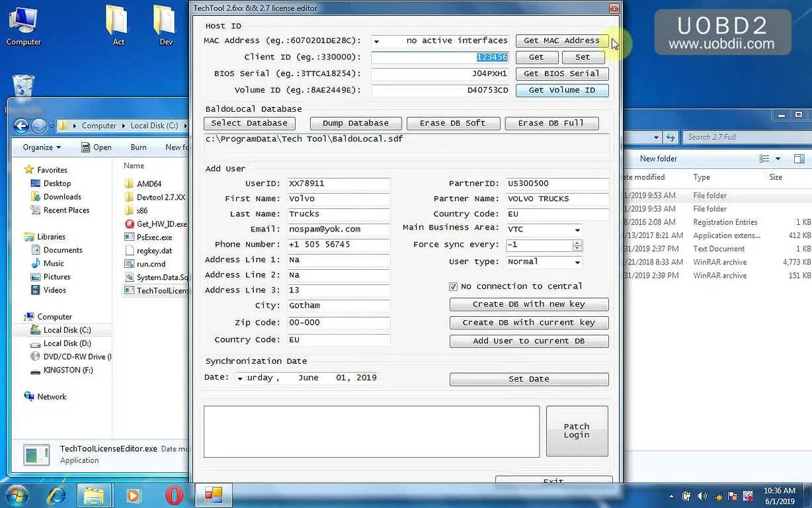Click the Last Name field

click(x=339, y=214)
